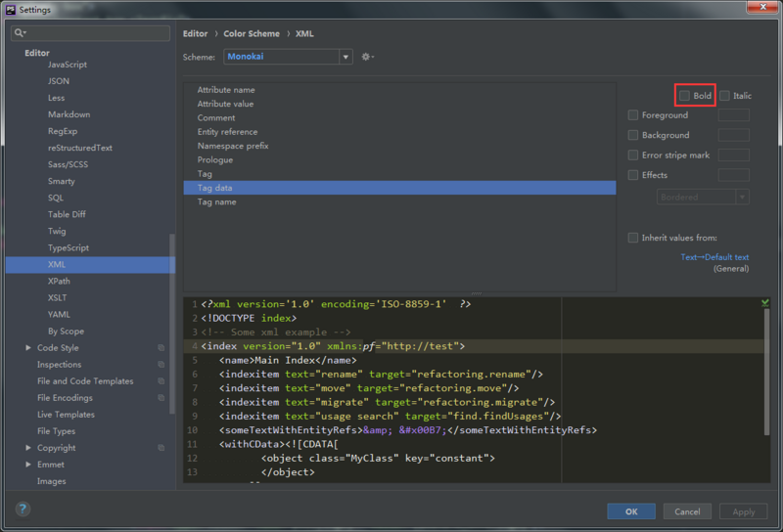Screen dimensions: 783x532
Task: Open Table Diff color settings
Action: [67, 214]
